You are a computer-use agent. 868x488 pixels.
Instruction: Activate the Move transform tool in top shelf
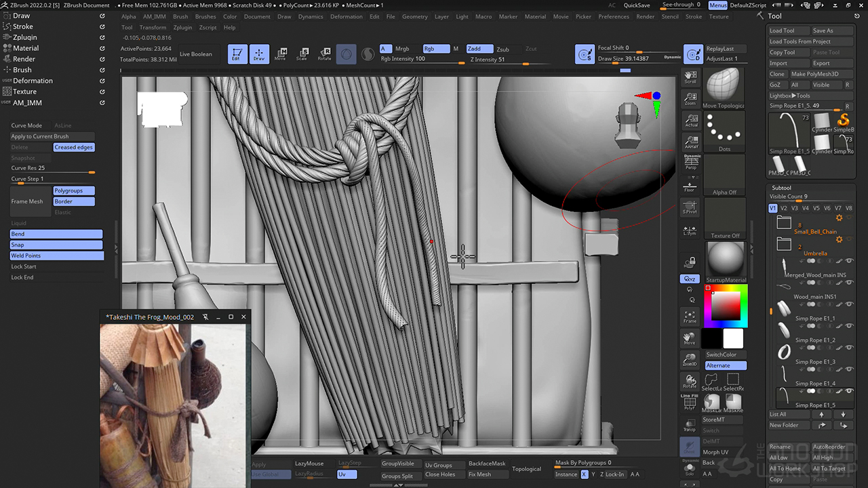(x=280, y=54)
